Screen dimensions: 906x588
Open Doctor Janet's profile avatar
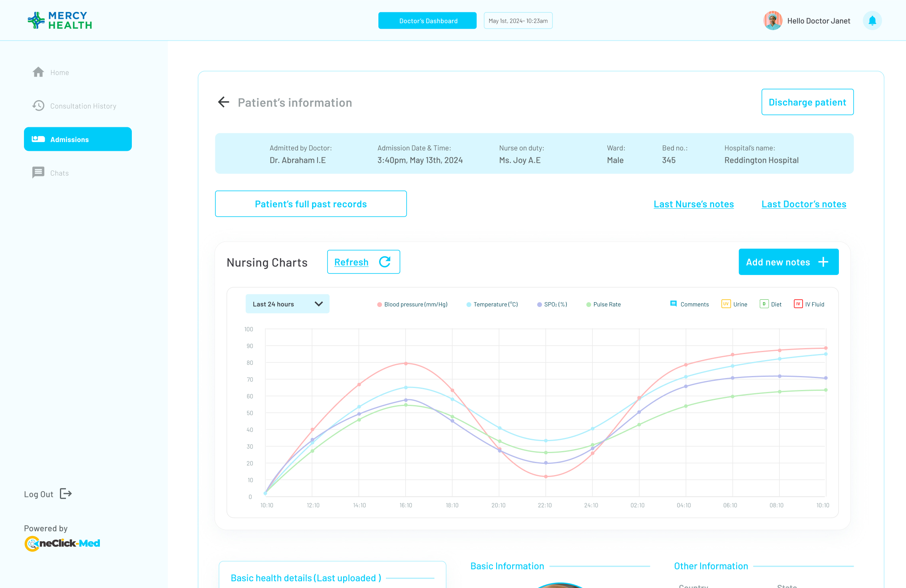point(773,21)
